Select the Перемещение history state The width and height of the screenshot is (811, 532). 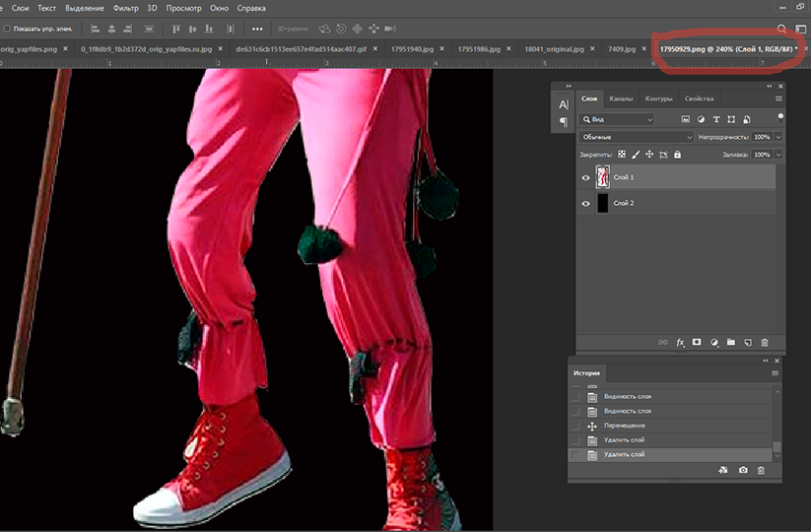pyautogui.click(x=625, y=425)
